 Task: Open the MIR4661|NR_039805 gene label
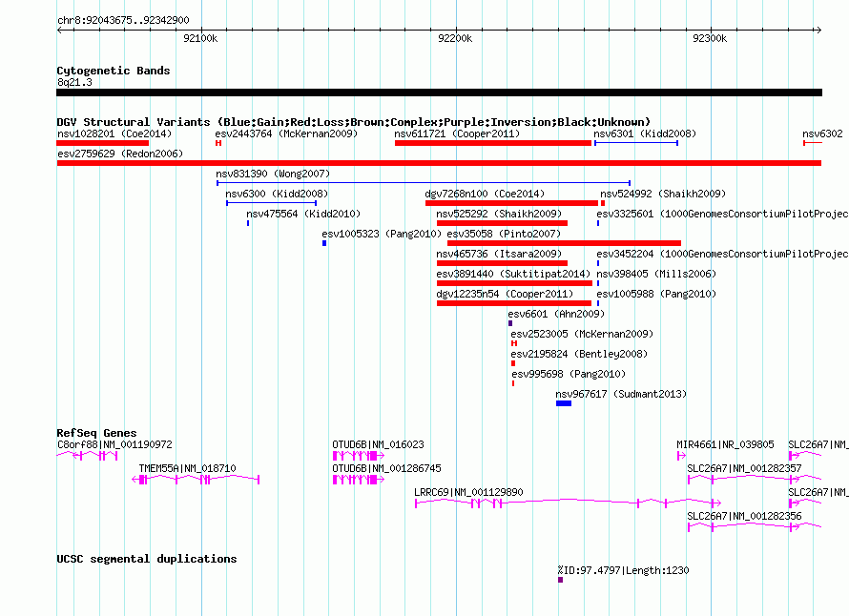(725, 444)
